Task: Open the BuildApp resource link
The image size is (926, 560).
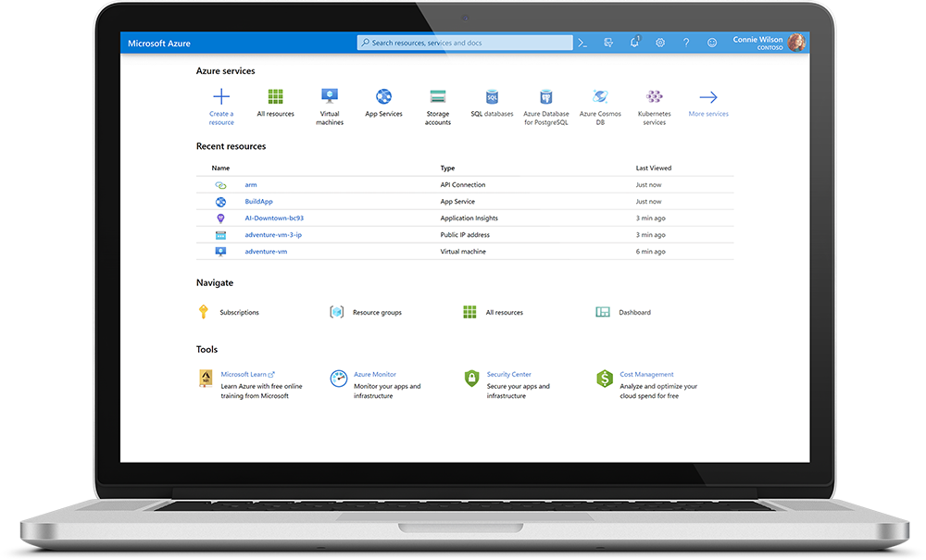Action: pos(258,201)
